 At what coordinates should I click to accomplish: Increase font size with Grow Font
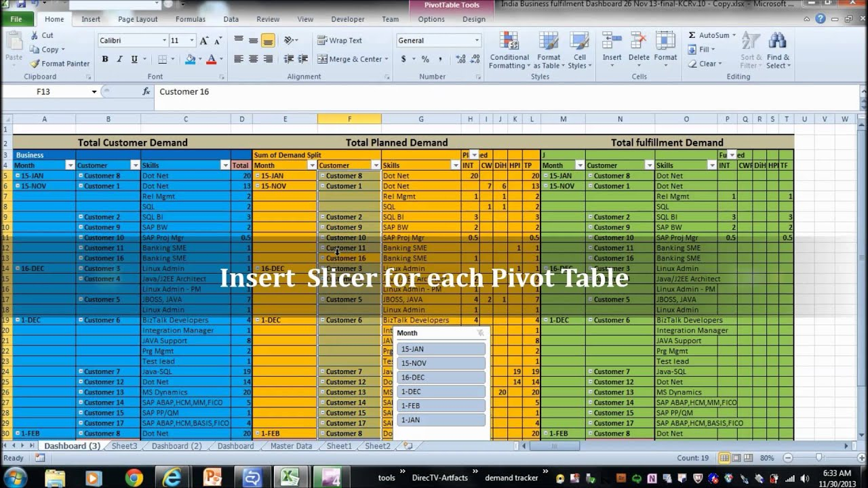(204, 41)
